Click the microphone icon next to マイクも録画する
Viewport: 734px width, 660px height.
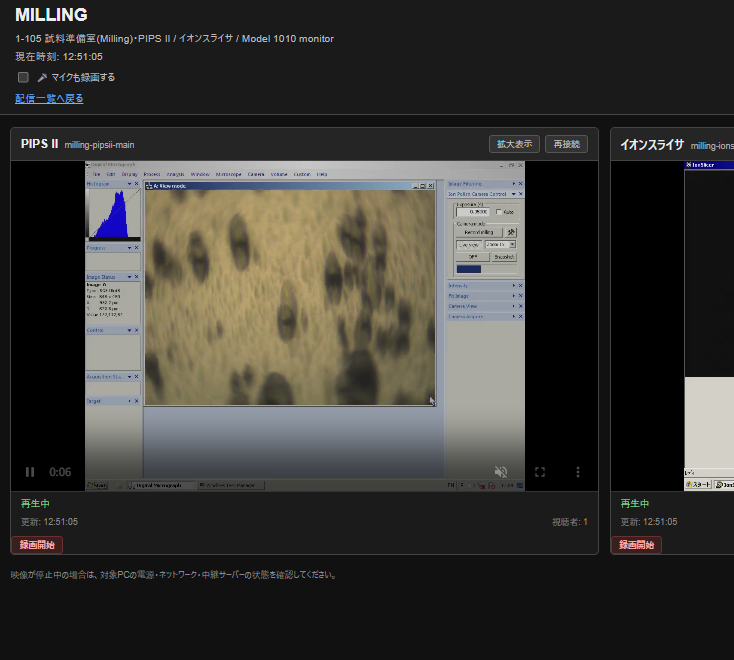(x=42, y=77)
